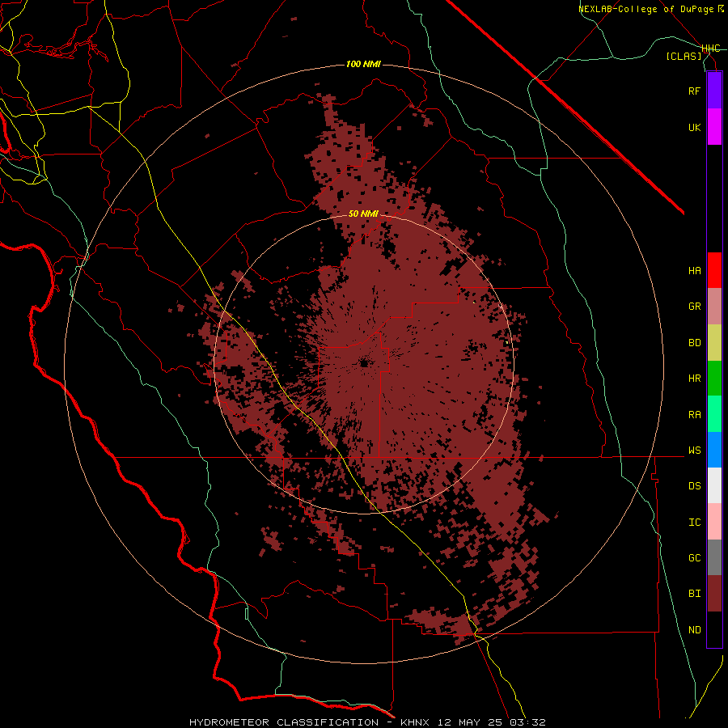Click the DS legend label
The width and height of the screenshot is (728, 728).
tap(695, 486)
